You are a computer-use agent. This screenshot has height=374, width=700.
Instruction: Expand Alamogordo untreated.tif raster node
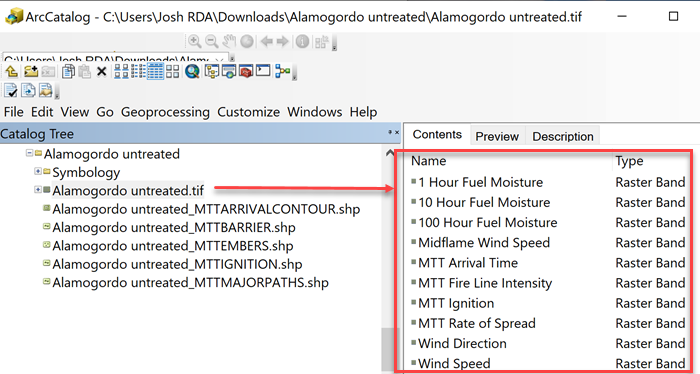pos(38,190)
